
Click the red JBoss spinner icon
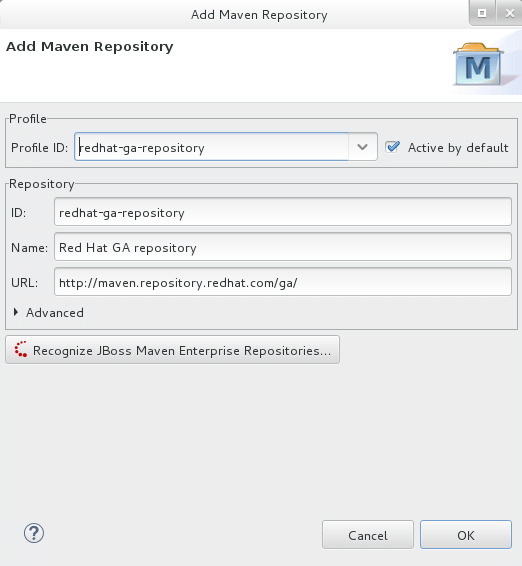pos(21,349)
